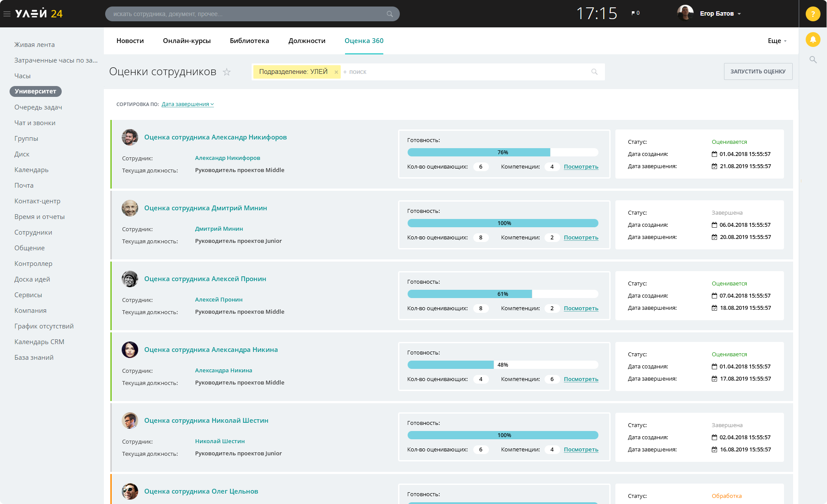Select the Оценка 360 tab

pos(364,41)
